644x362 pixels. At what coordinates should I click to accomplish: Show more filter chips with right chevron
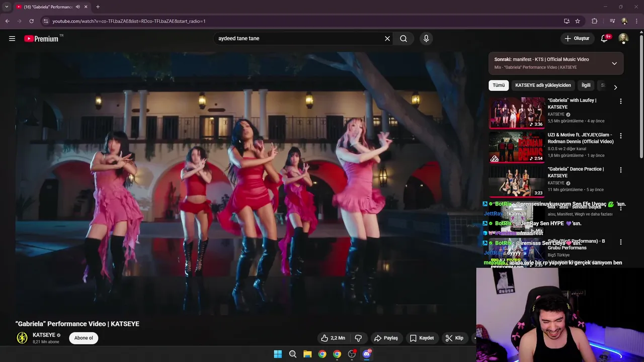click(615, 87)
